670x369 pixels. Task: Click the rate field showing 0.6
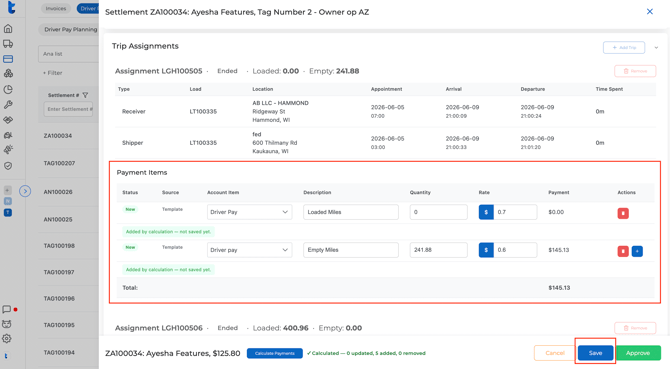coord(515,250)
